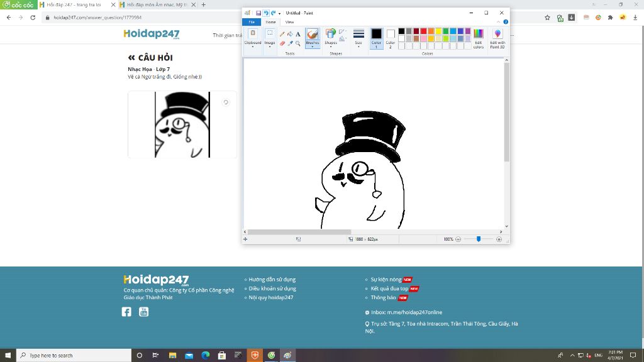Go back via the CÂU HỎI heading

point(150,57)
